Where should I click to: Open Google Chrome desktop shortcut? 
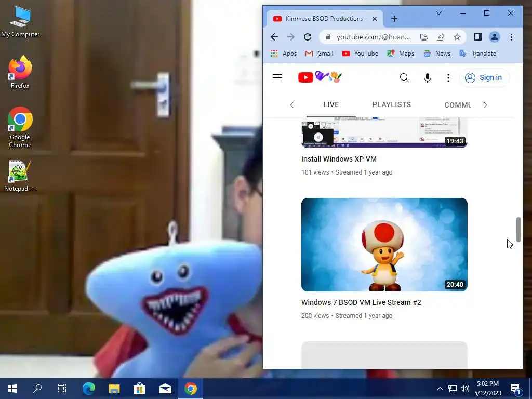tap(20, 127)
